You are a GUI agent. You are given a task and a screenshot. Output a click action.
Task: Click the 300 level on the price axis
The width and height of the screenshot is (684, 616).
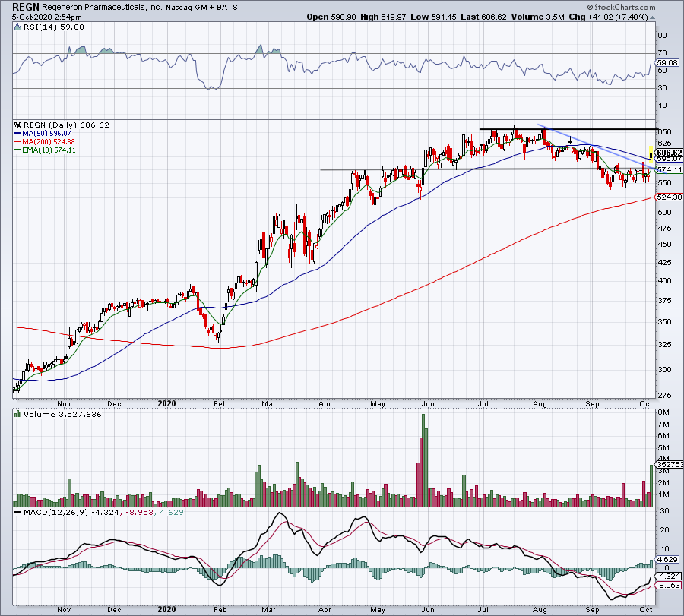(x=665, y=369)
